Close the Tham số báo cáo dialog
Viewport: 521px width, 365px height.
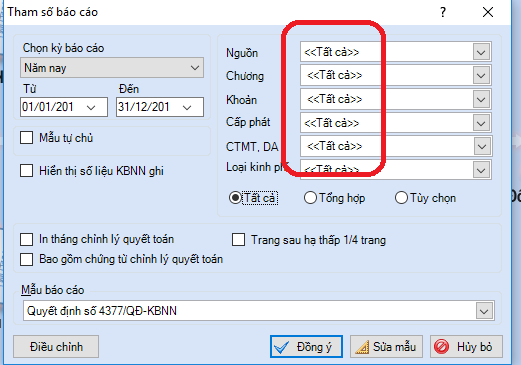click(488, 12)
